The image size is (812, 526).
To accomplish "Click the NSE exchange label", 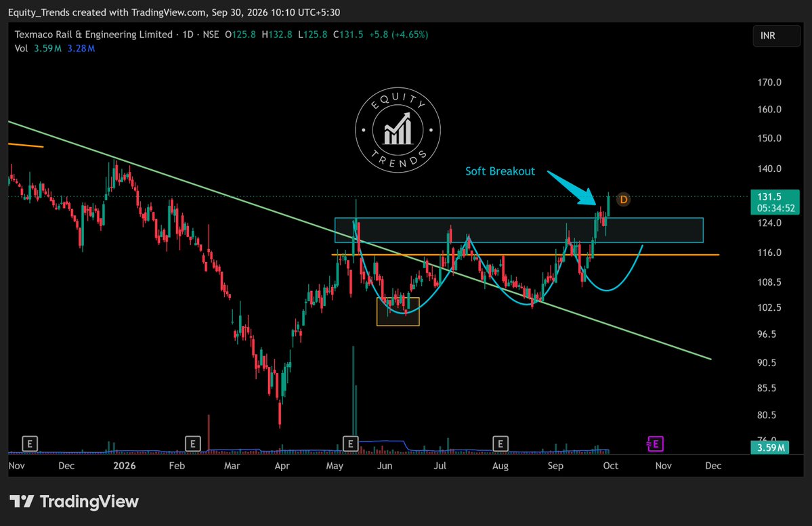I will coord(211,35).
